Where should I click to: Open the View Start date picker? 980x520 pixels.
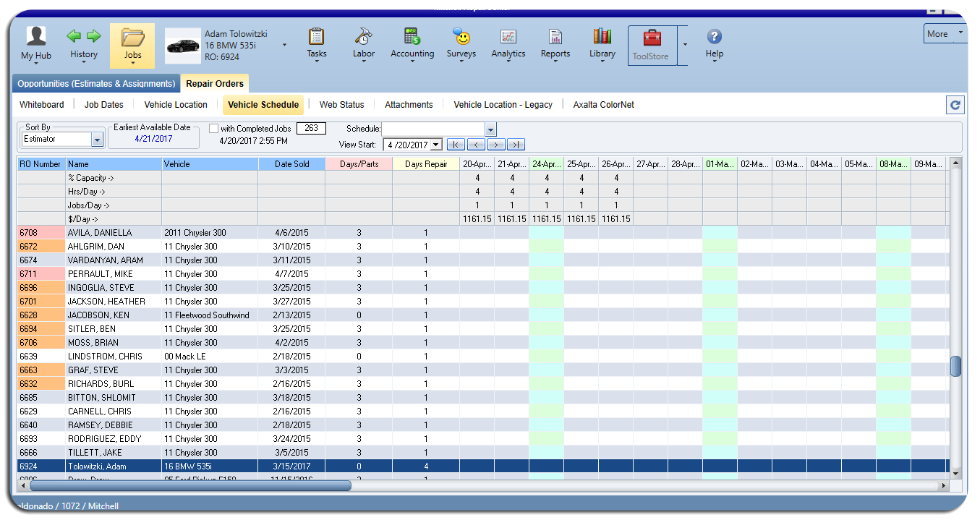[x=436, y=145]
